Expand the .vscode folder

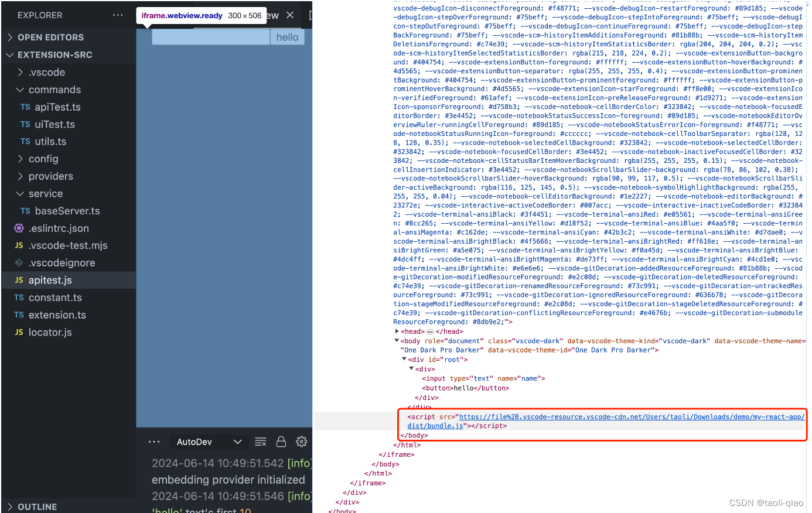tap(69, 73)
